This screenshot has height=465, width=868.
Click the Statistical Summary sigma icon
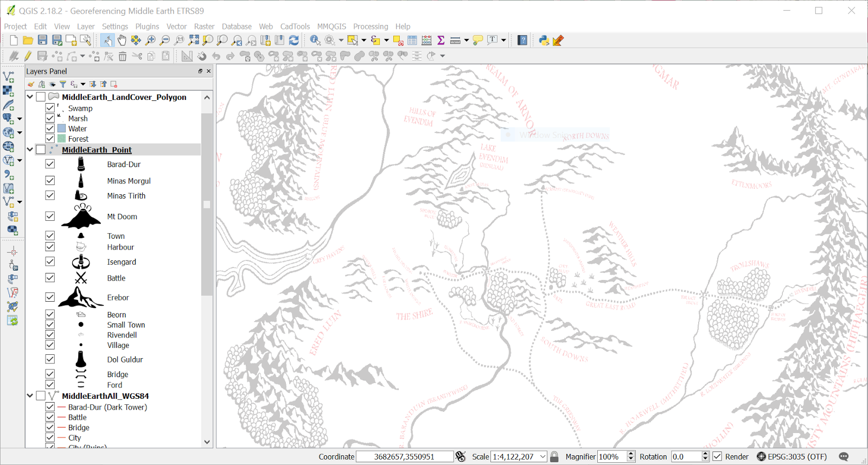pyautogui.click(x=441, y=40)
